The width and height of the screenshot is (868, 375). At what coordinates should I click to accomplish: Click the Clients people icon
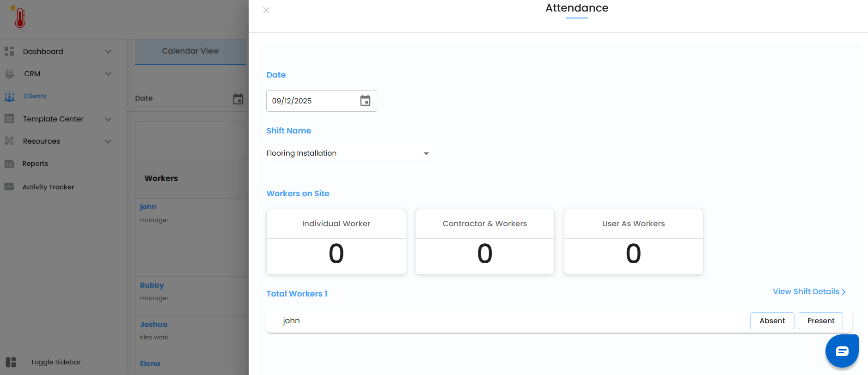click(x=9, y=97)
